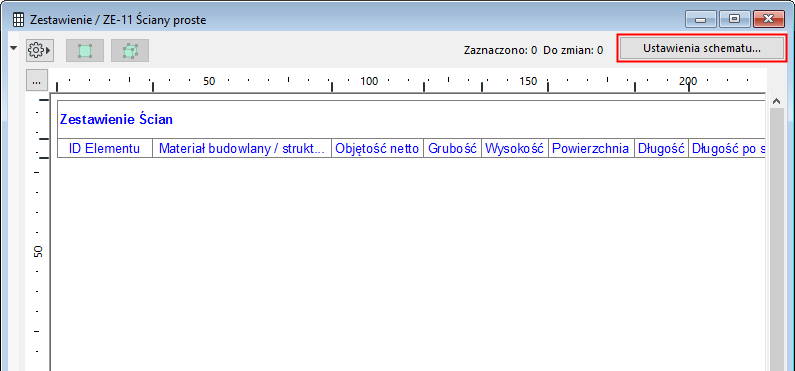
Task: Select the Długość column header
Action: click(x=661, y=149)
